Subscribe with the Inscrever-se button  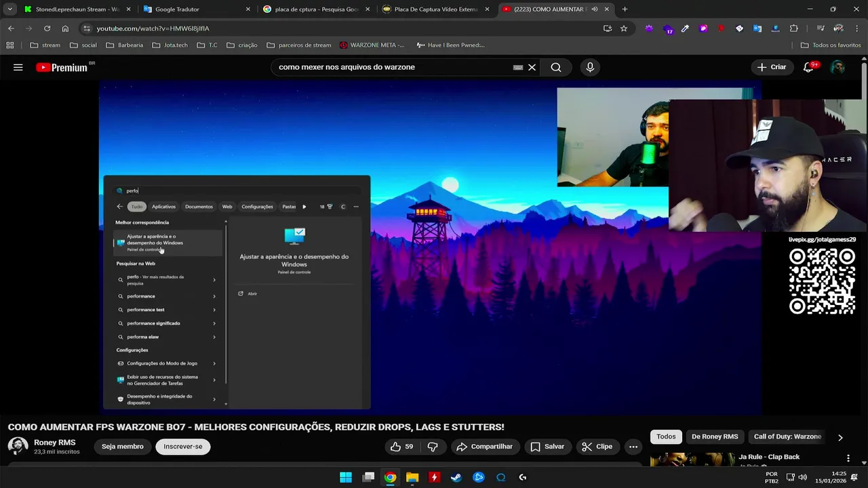tap(183, 447)
